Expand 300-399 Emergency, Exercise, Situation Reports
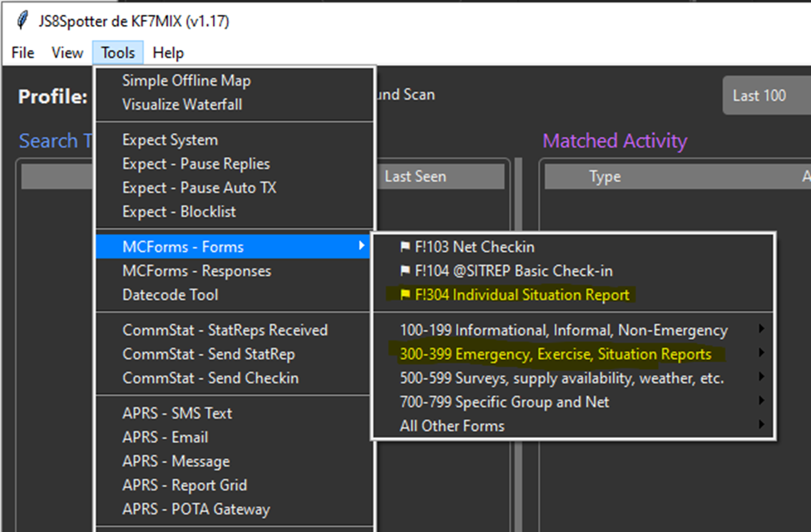Screen dimensions: 811x532 click(573, 354)
